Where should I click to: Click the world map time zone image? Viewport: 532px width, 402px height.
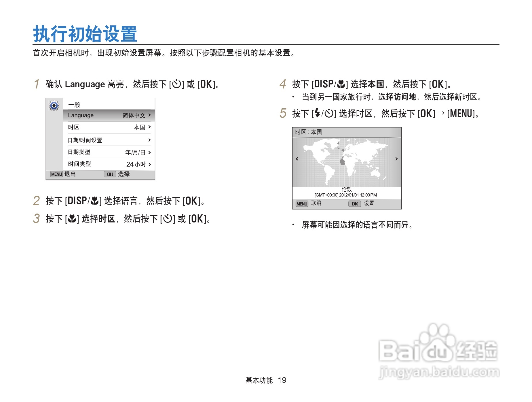pos(347,162)
